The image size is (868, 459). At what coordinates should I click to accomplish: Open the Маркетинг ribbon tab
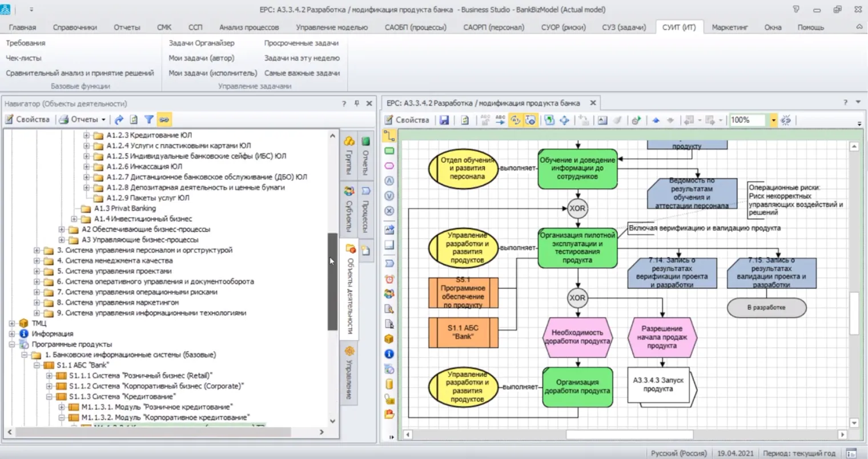point(729,27)
